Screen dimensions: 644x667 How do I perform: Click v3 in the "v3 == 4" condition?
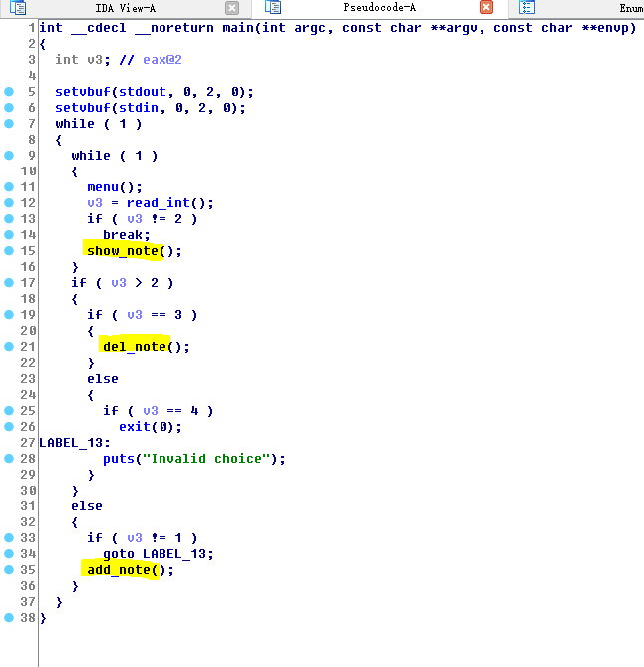151,411
